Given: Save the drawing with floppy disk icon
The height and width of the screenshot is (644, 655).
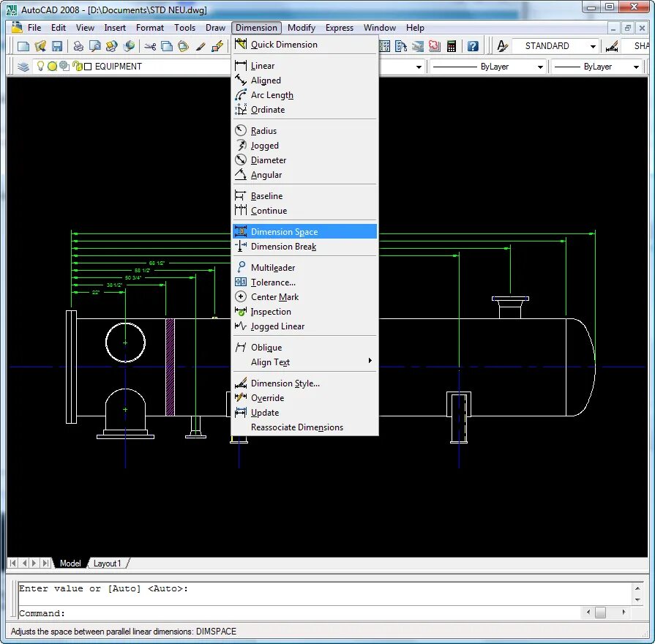Looking at the screenshot, I should pos(57,46).
